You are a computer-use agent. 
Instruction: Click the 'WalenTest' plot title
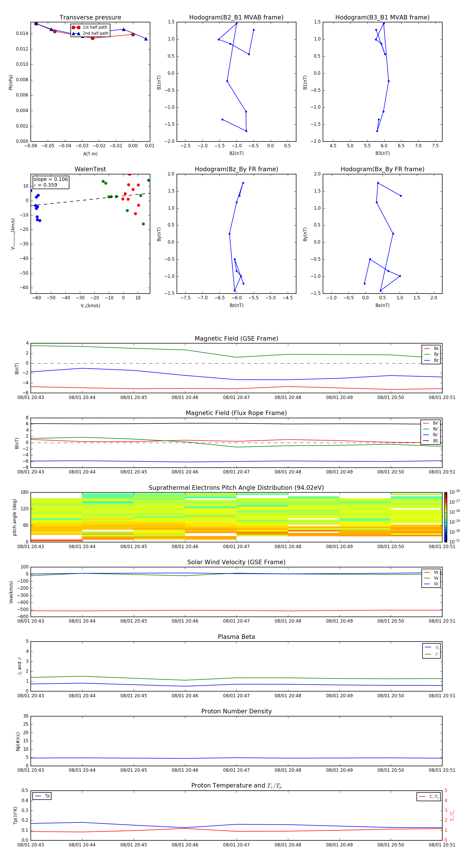(90, 169)
